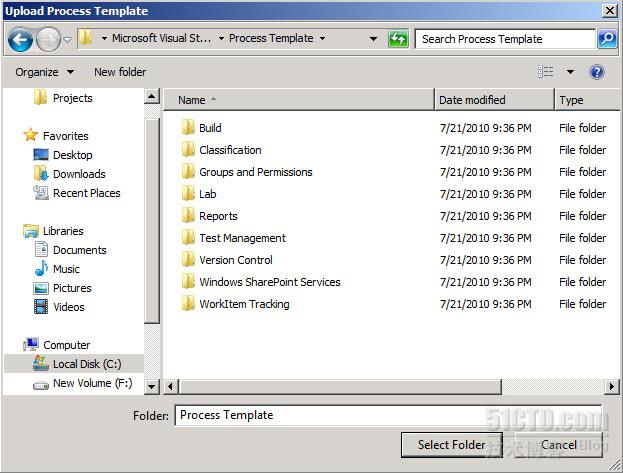Sort by the Type column header
This screenshot has height=473, width=623.
588,100
